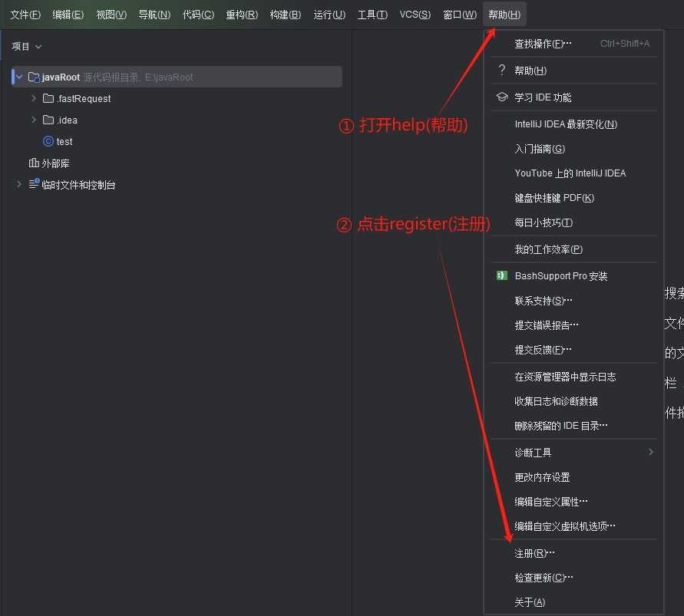Open the 视图(V) menu
Viewport: 684px width, 616px height.
pyautogui.click(x=111, y=15)
